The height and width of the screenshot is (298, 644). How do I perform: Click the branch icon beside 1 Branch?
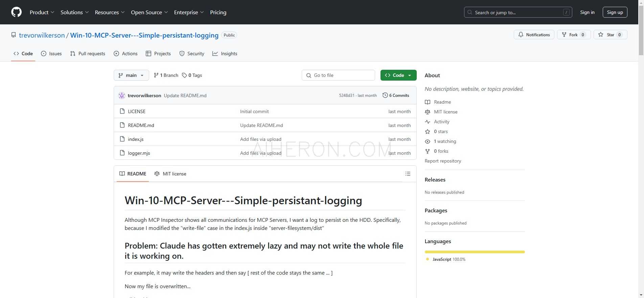point(156,75)
